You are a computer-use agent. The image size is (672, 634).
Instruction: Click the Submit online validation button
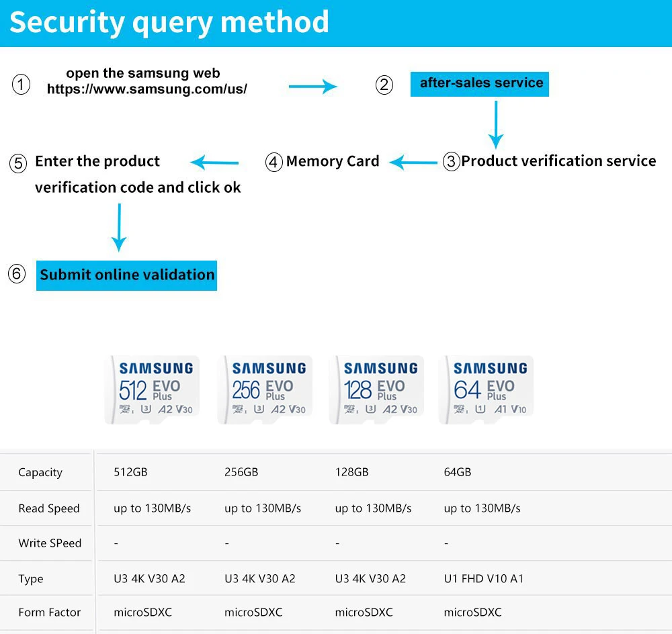(x=126, y=275)
